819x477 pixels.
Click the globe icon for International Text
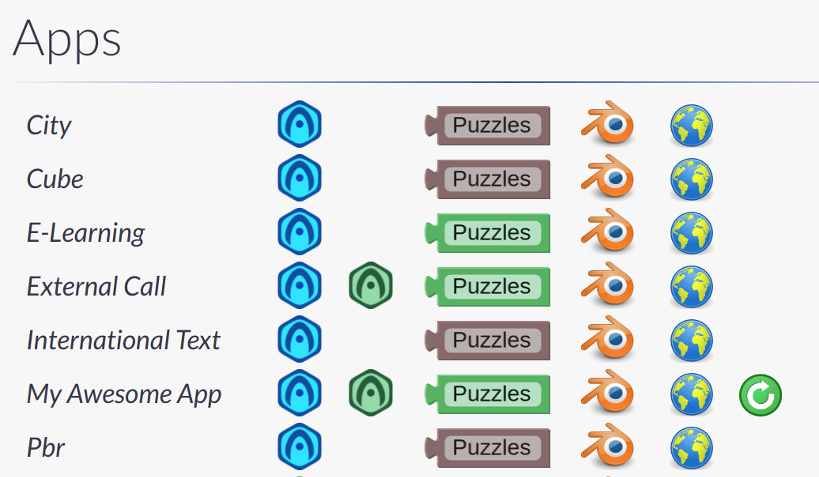tap(692, 341)
